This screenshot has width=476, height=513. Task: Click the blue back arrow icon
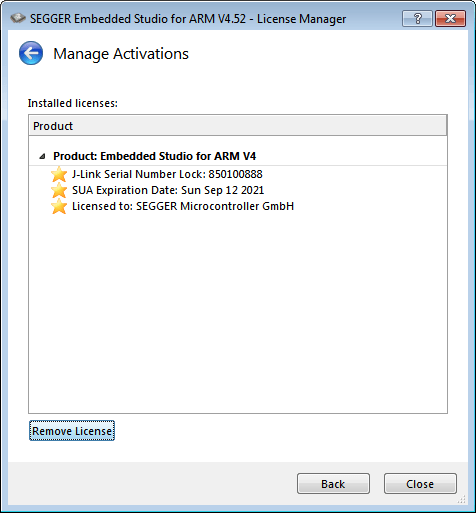pos(31,53)
